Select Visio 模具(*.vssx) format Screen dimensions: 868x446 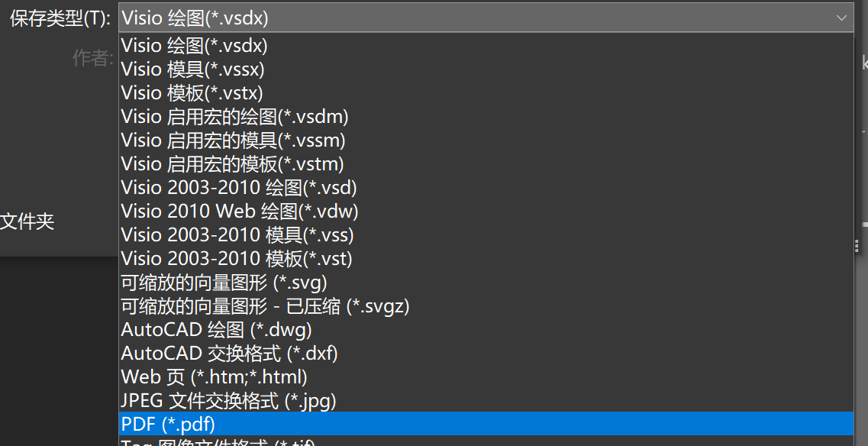193,69
